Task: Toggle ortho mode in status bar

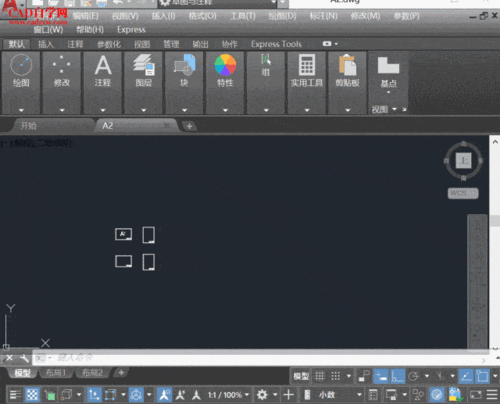Action: click(x=398, y=377)
